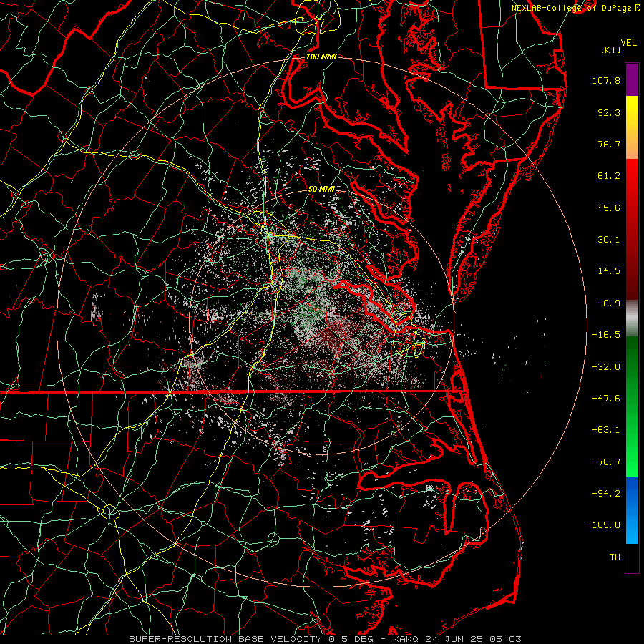Click the -94.2 legend value
644x644 pixels.
pos(606,494)
